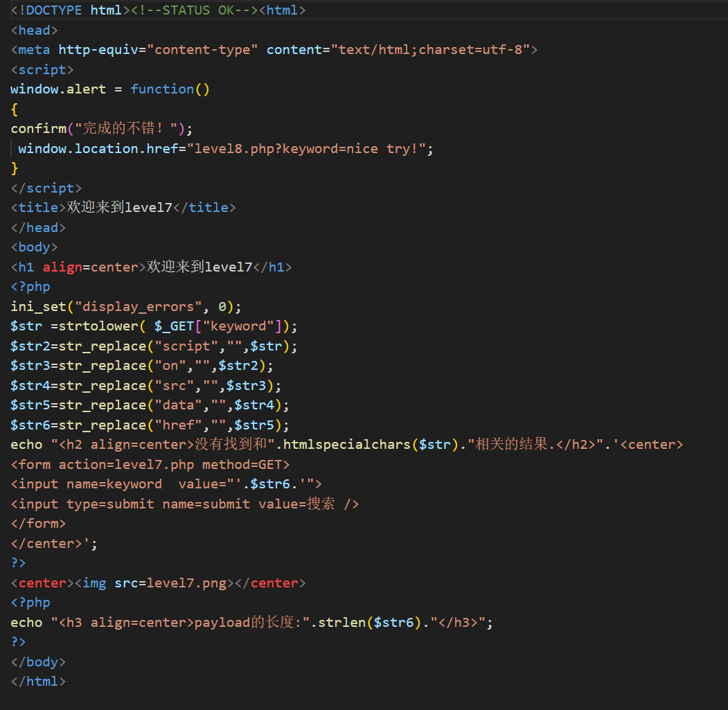
Task: Click the closing script tag
Action: [x=46, y=188]
